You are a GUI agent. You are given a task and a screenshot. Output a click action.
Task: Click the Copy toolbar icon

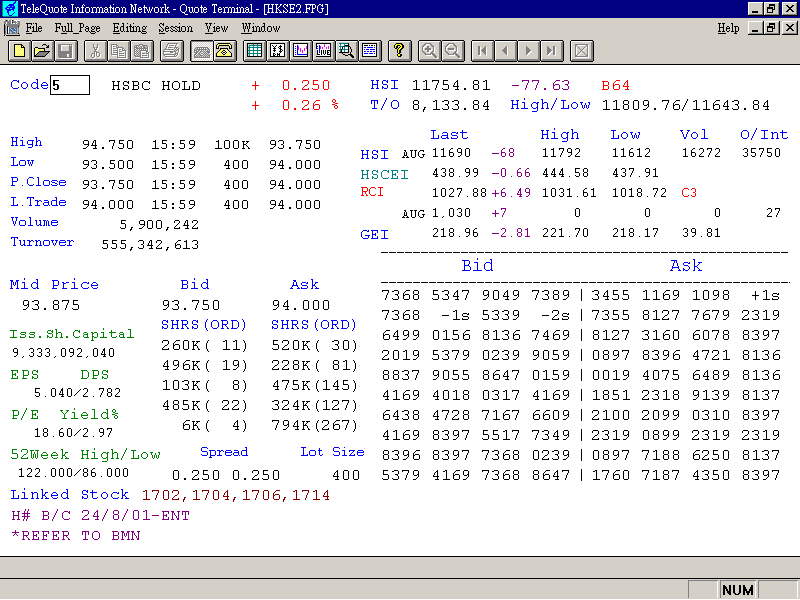(118, 51)
